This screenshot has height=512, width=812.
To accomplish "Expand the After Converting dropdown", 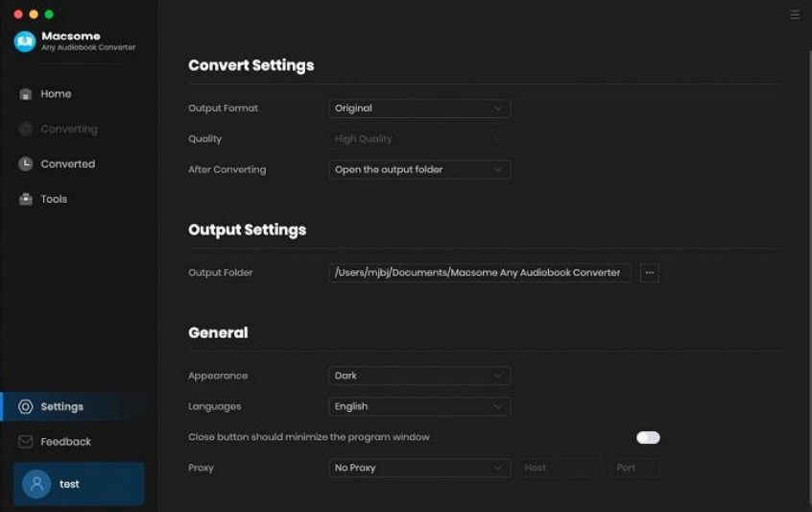I will [x=418, y=170].
